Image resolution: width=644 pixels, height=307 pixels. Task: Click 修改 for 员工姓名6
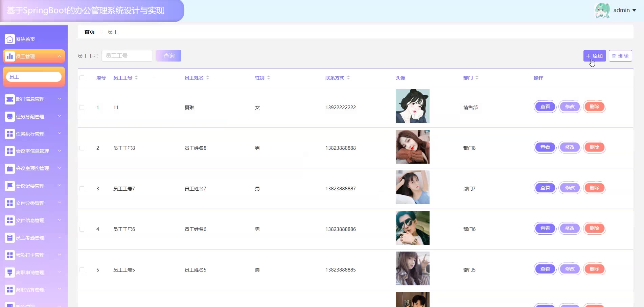tap(570, 229)
